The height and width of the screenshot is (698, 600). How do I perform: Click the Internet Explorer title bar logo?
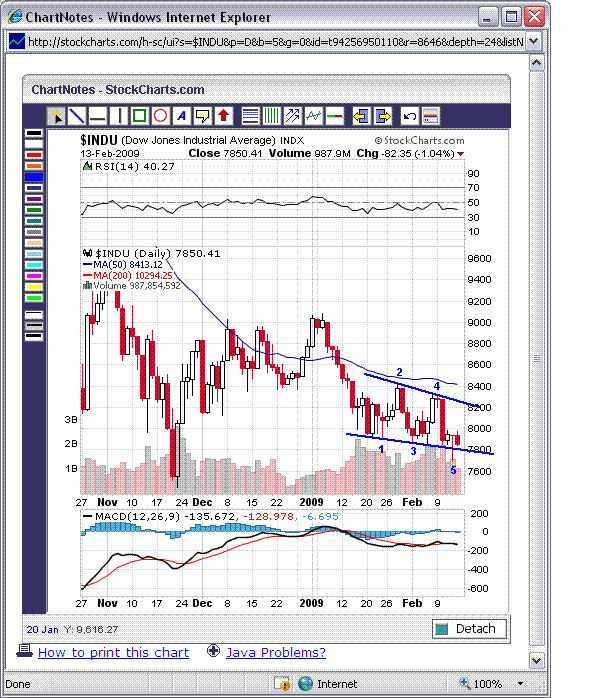coord(15,16)
